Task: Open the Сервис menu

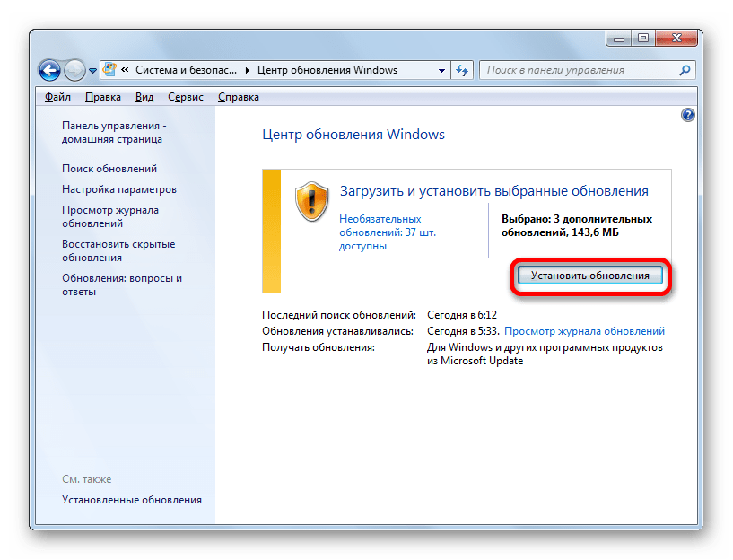Action: (x=186, y=97)
